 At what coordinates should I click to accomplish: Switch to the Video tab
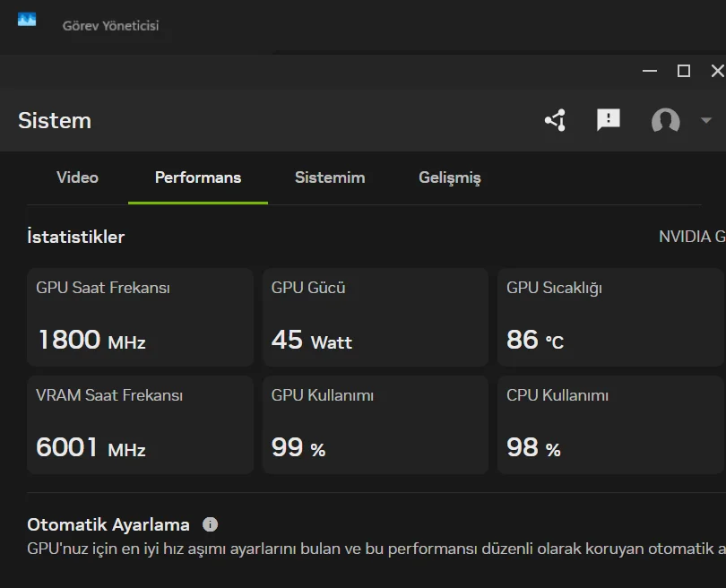[x=77, y=177]
